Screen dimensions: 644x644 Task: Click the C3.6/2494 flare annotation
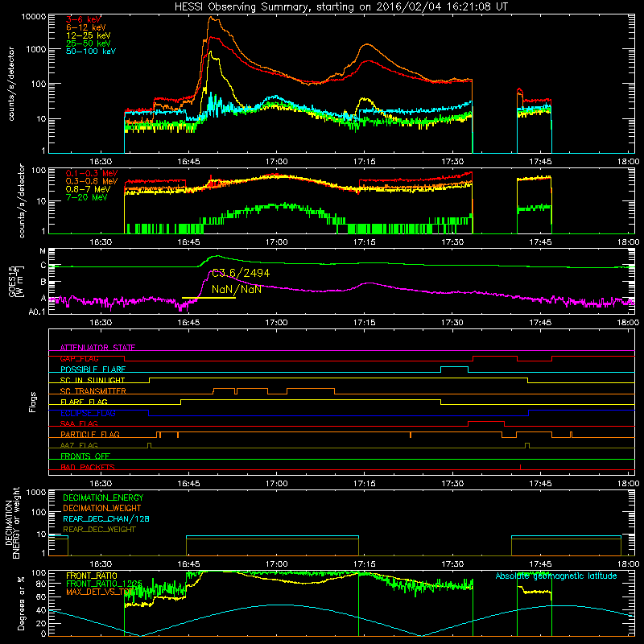coord(241,273)
